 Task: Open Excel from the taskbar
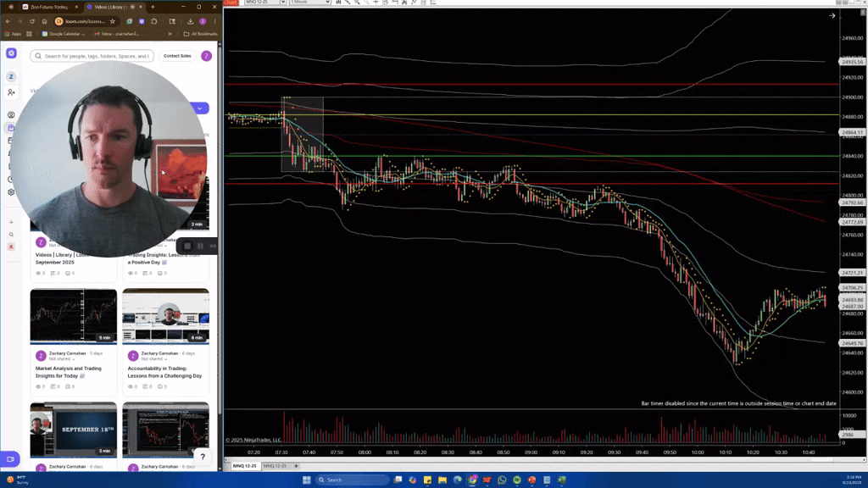pyautogui.click(x=561, y=480)
